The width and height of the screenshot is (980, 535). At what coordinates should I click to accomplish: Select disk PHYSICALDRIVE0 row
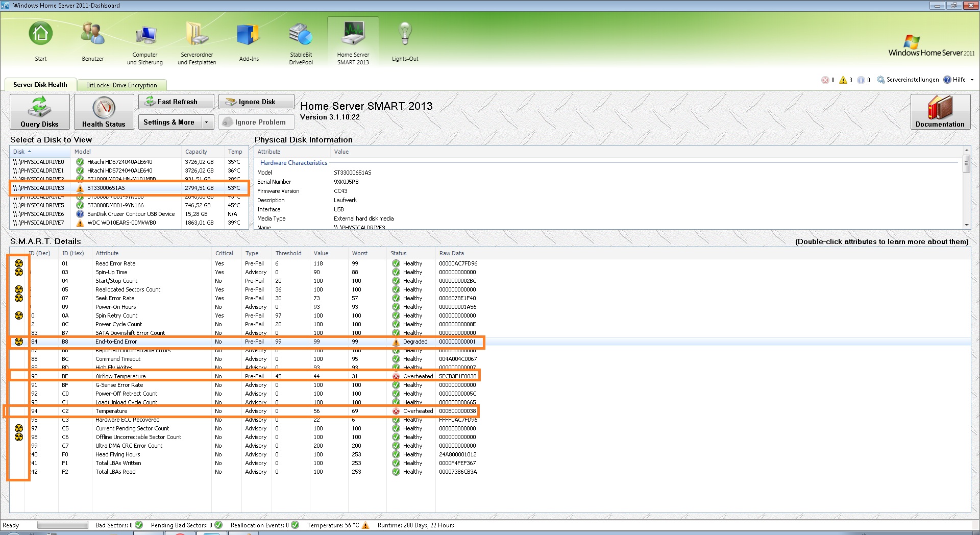pyautogui.click(x=129, y=162)
